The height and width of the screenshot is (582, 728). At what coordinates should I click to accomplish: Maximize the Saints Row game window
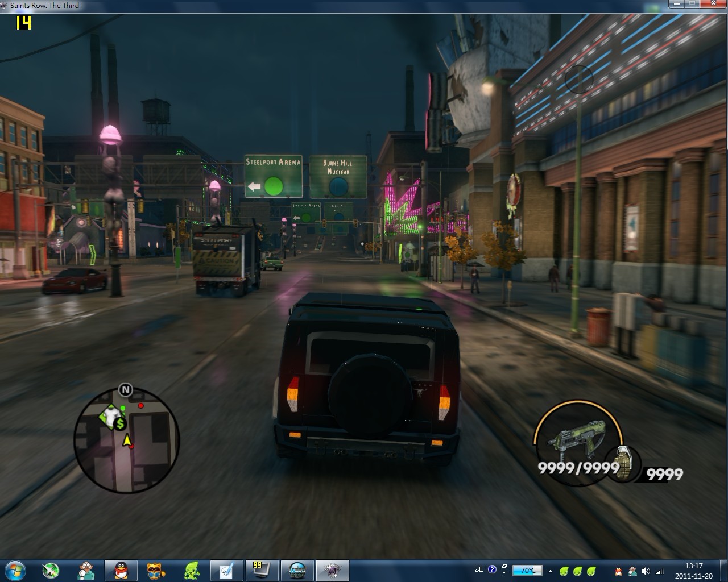(x=691, y=4)
